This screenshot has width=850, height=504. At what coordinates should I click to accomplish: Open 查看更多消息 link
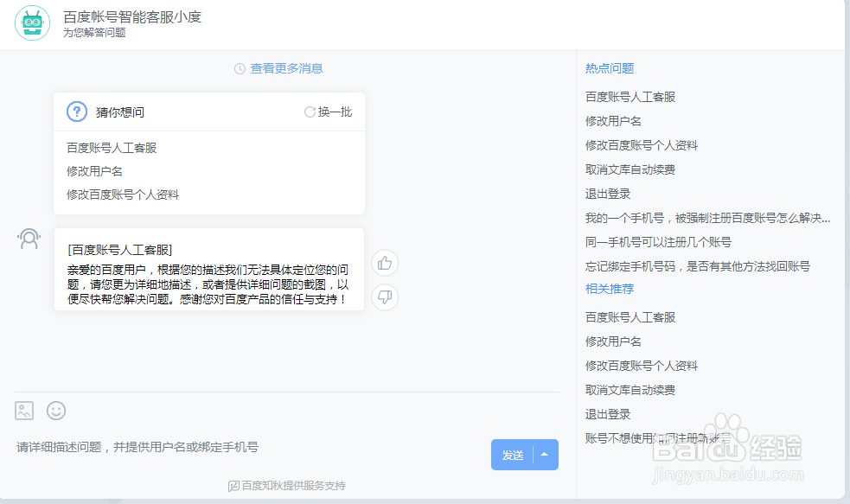pyautogui.click(x=286, y=68)
